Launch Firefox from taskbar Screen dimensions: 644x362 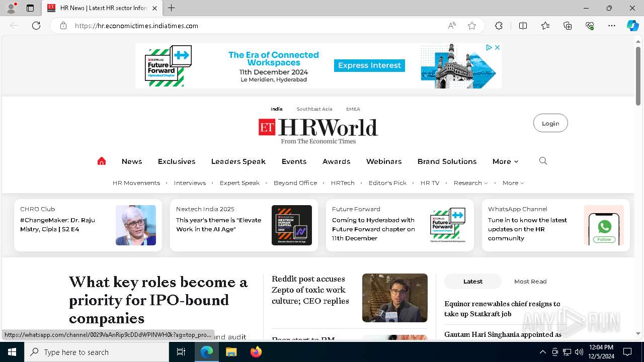[256, 352]
